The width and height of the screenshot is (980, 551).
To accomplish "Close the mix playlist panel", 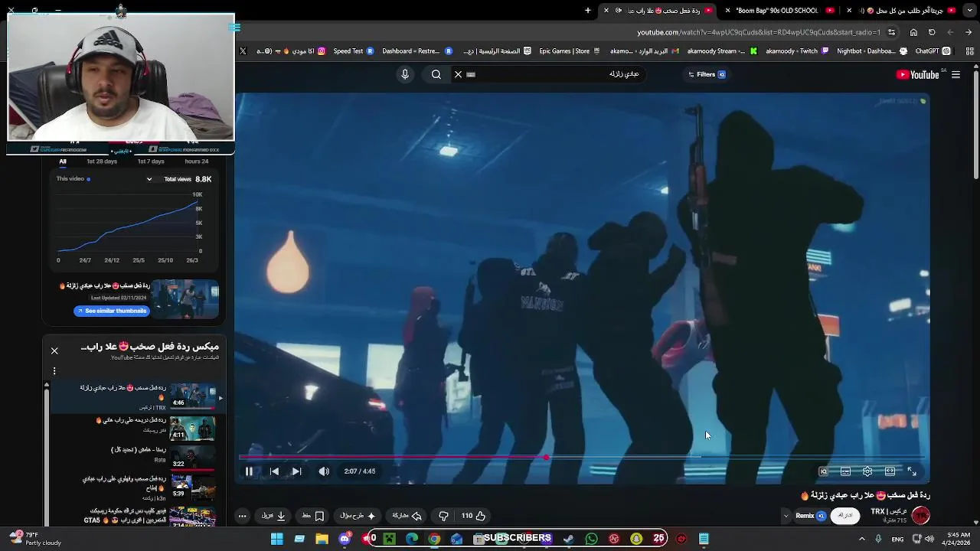I will 54,350.
